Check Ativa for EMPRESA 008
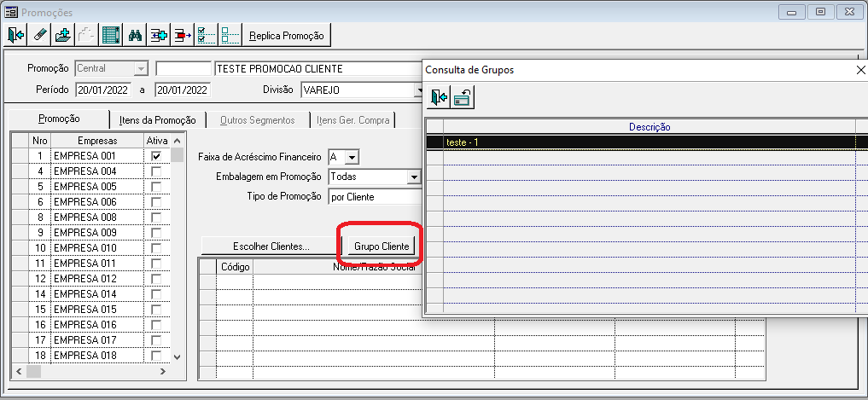 [x=156, y=217]
